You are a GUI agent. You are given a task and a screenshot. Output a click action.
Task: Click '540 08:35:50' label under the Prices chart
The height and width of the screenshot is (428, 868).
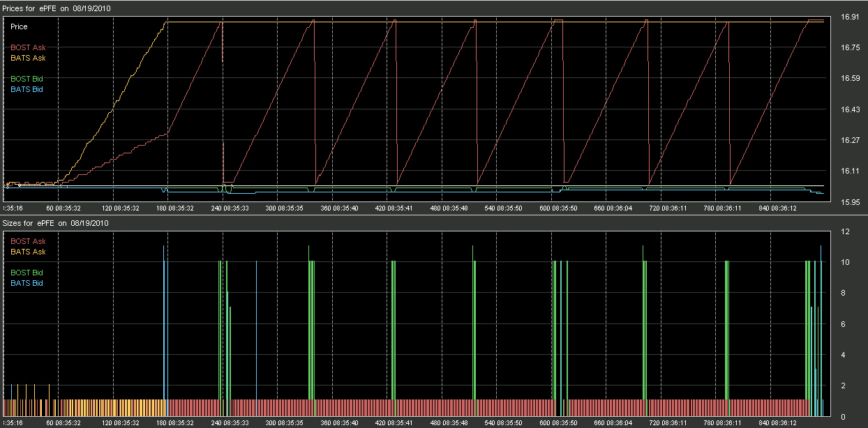[x=504, y=208]
